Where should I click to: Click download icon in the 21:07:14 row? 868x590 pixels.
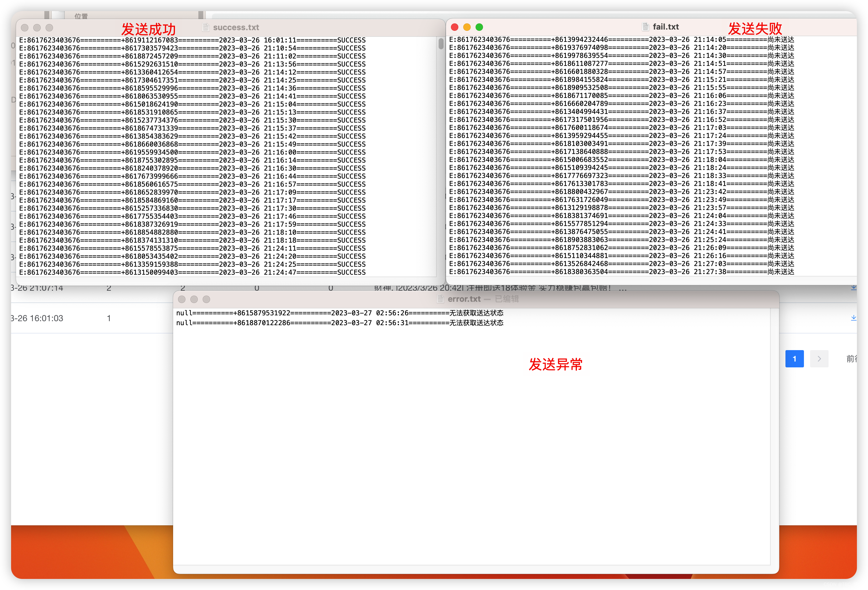coord(854,287)
